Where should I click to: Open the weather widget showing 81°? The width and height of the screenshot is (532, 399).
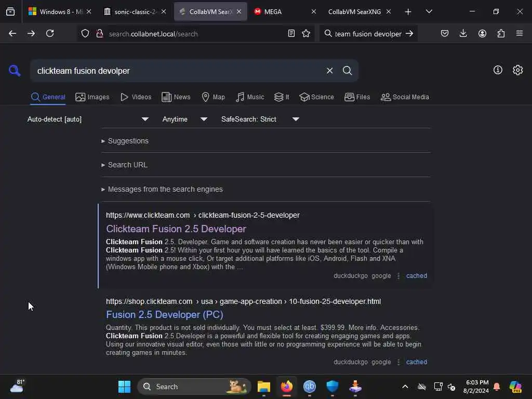[17, 386]
